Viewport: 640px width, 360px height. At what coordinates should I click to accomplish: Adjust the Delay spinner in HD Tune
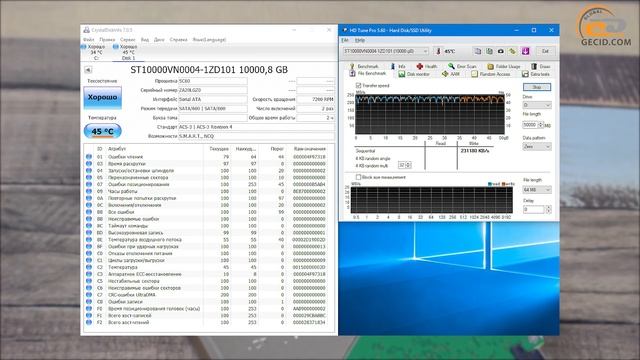(548, 209)
